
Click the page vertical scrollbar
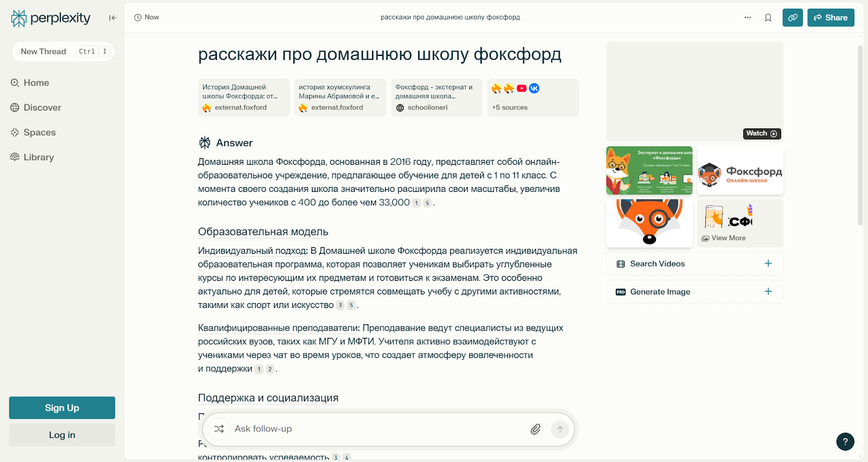[x=860, y=134]
